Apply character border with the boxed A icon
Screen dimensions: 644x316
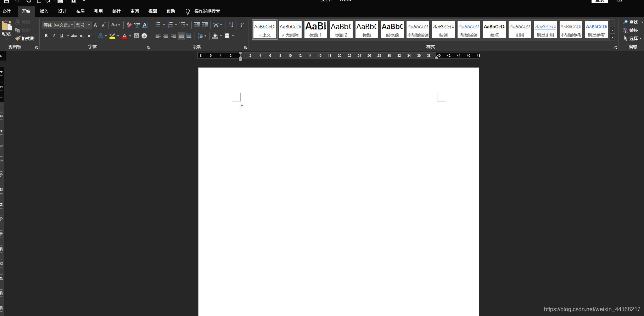click(145, 25)
